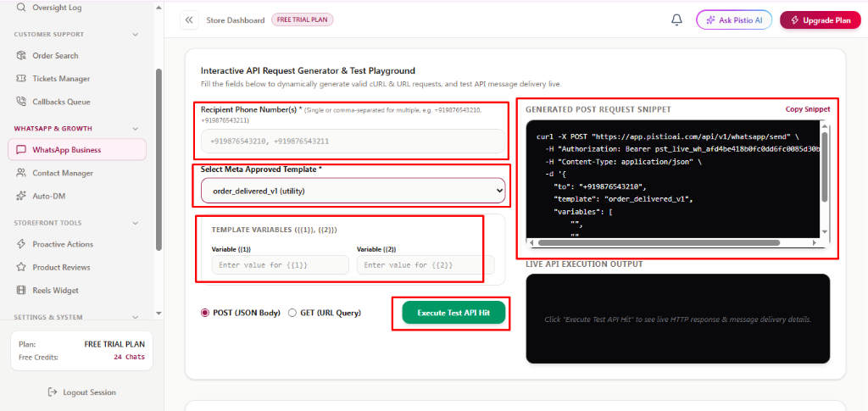Click sparkle icon in Ask Pistio AI
Viewport: 868px width, 411px height.
point(710,20)
